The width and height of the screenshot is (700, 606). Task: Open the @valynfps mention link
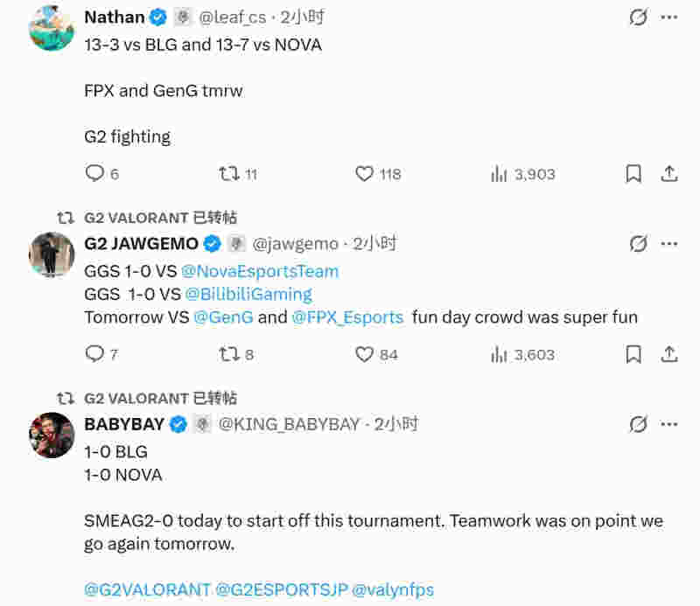[x=393, y=590]
